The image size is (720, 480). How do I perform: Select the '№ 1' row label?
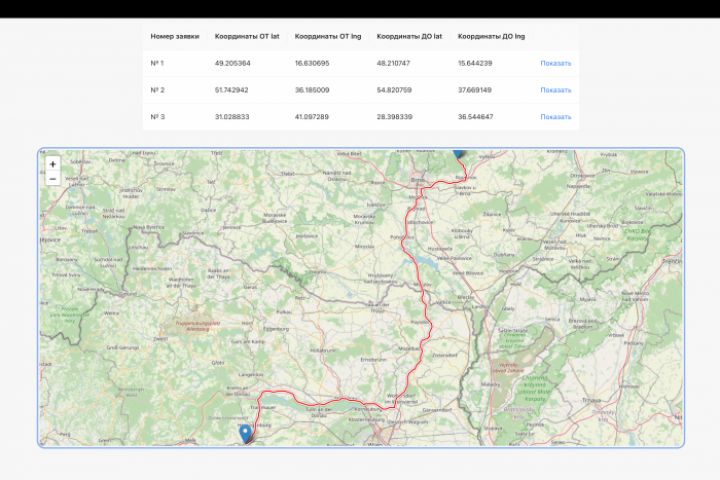157,63
